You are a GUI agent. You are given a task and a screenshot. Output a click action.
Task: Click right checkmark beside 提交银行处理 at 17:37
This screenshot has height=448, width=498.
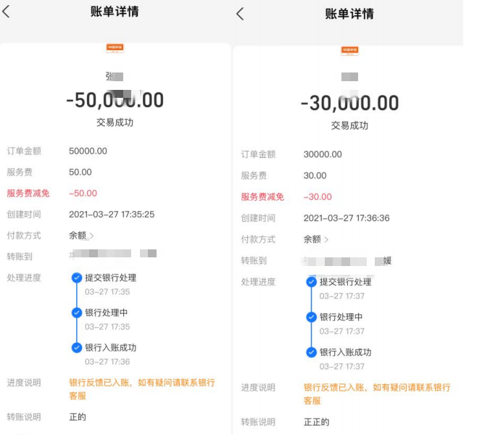click(312, 282)
